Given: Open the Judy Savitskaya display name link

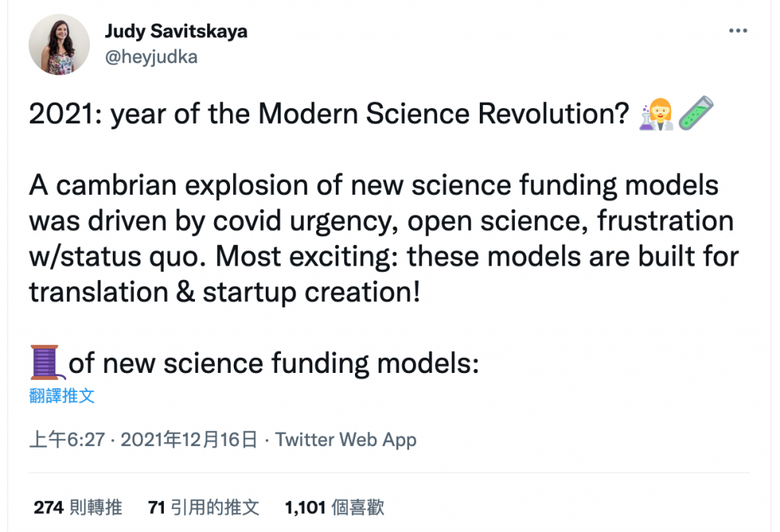Looking at the screenshot, I should click(176, 32).
